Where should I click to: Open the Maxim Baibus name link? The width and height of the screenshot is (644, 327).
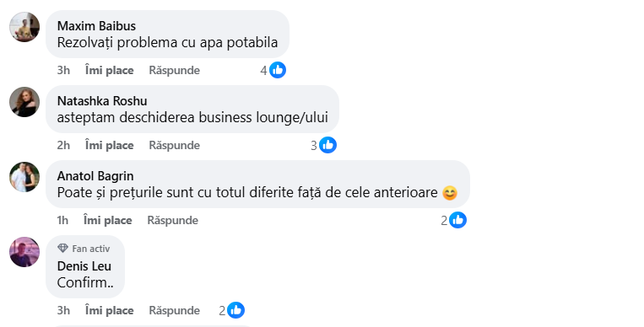tap(96, 26)
